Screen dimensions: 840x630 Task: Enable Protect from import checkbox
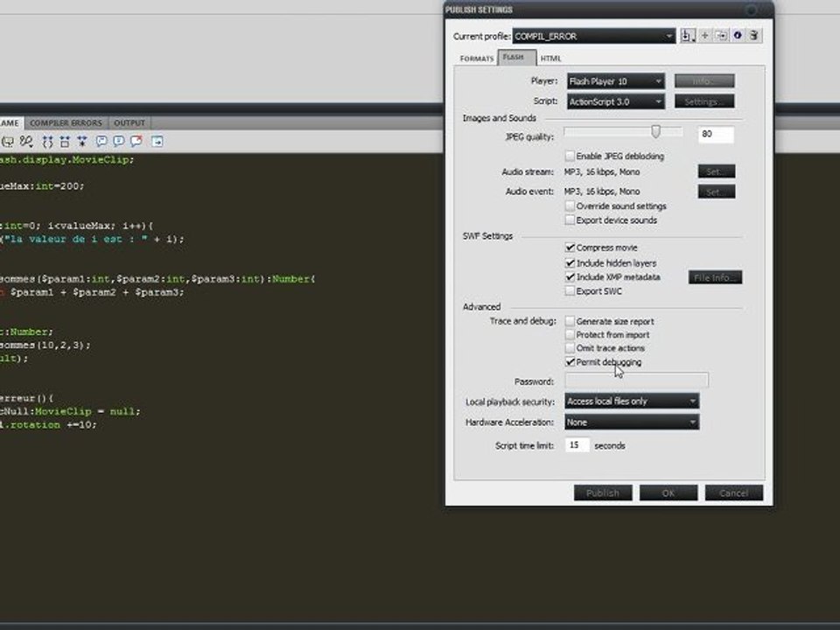[x=570, y=334]
